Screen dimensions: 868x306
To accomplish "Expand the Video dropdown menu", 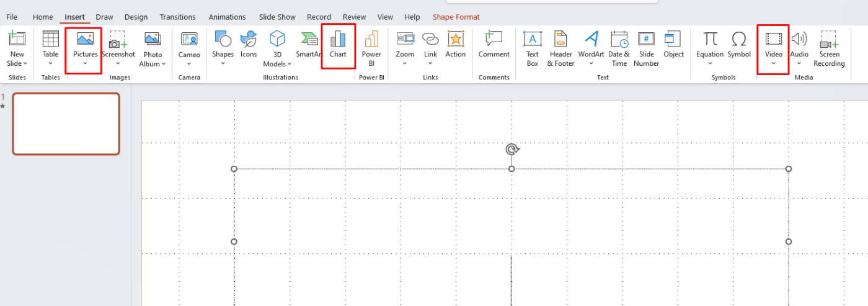I will [x=773, y=63].
